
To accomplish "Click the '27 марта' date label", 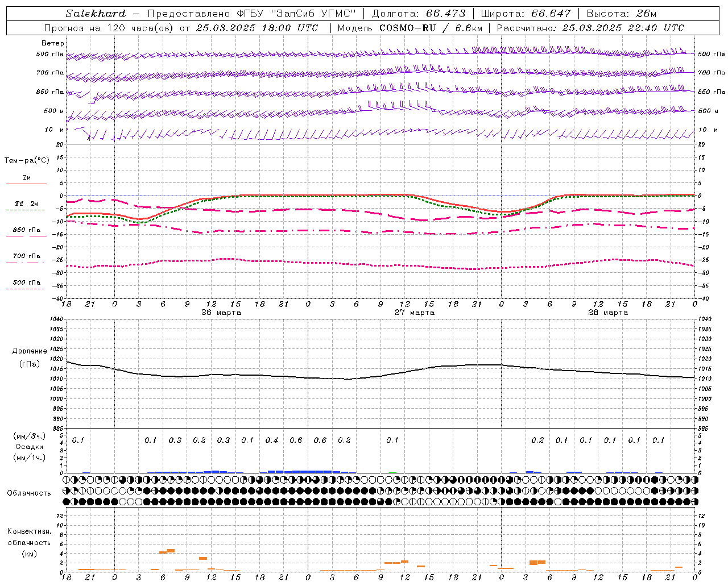I will [x=415, y=312].
